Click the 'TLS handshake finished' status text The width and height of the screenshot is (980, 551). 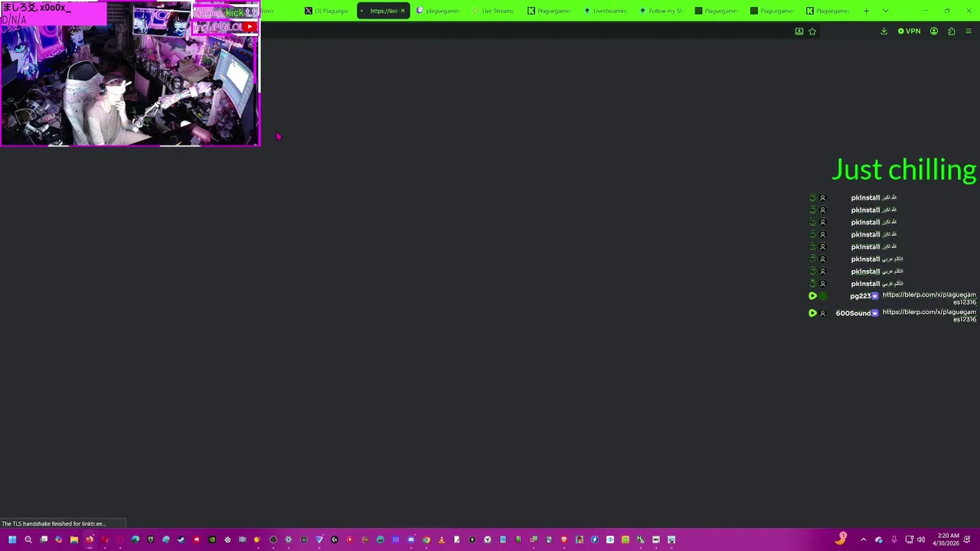pyautogui.click(x=53, y=523)
